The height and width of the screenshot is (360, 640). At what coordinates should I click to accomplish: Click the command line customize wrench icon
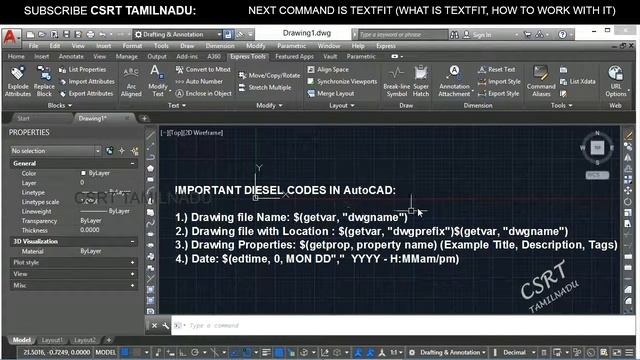click(165, 325)
